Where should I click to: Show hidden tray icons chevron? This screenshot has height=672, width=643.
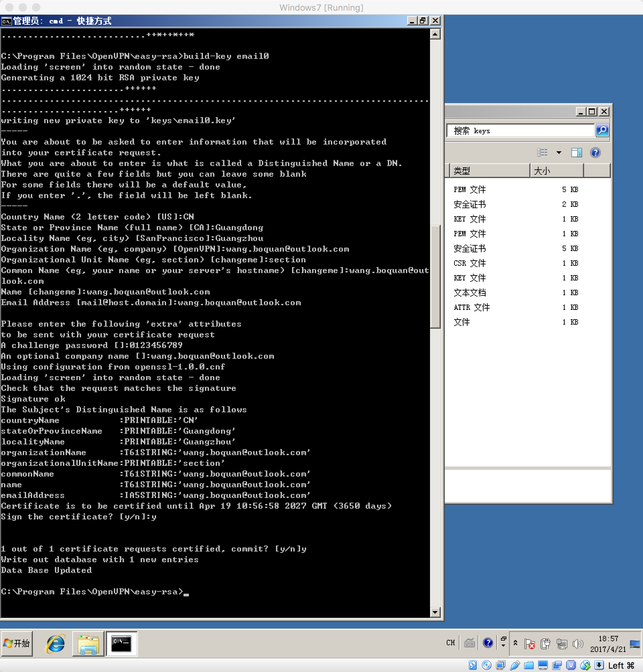pyautogui.click(x=515, y=643)
